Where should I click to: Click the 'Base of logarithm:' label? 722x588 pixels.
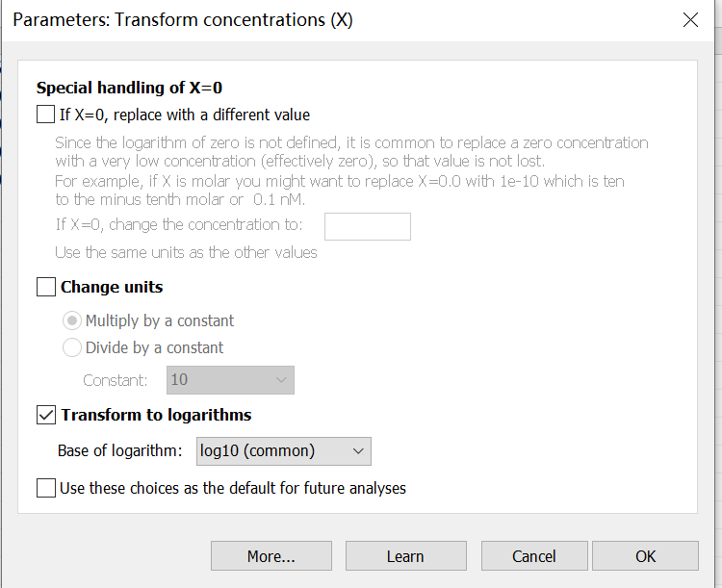click(121, 450)
